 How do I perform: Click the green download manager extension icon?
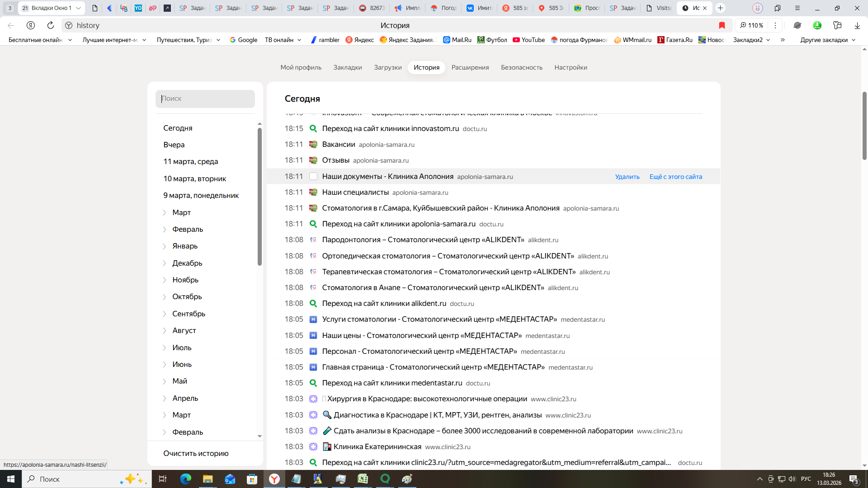(x=817, y=25)
